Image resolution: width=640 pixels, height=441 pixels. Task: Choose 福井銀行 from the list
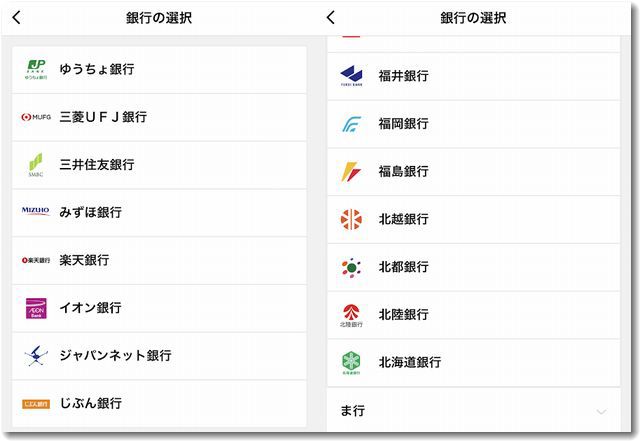click(403, 76)
